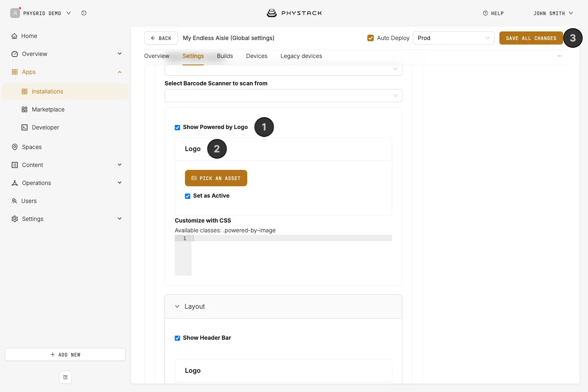Expand the Overview sidebar menu chevron
588x392 pixels.
coord(120,53)
